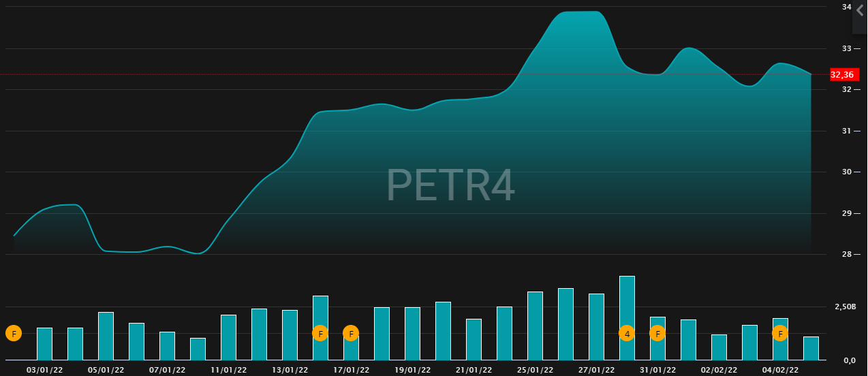The image size is (868, 376).
Task: Click the 33 price axis label
Action: 847,48
